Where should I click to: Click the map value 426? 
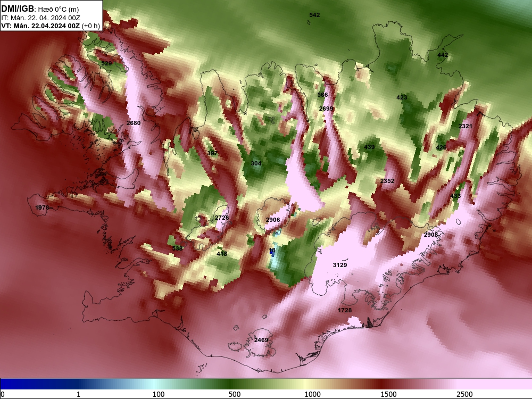(441, 147)
